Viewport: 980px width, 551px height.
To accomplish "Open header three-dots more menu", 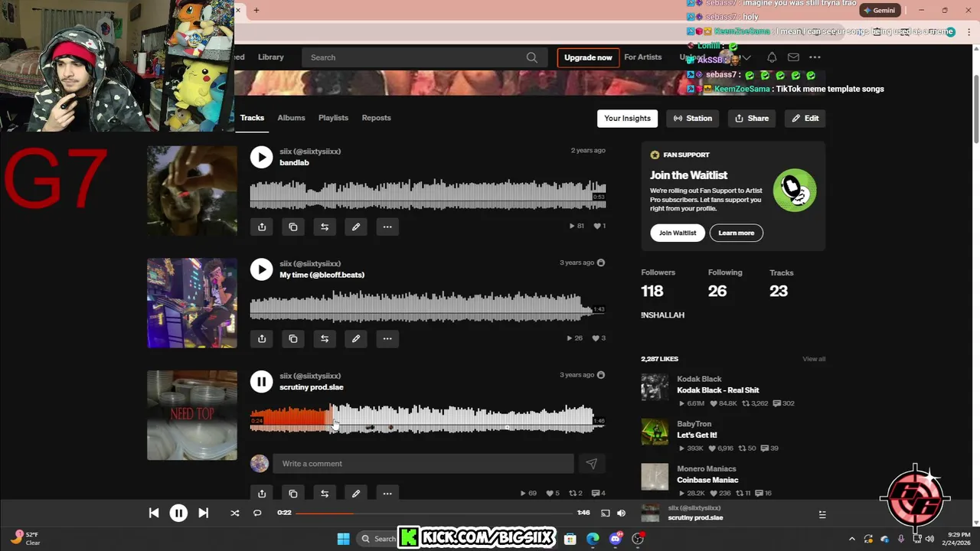I will 815,57.
